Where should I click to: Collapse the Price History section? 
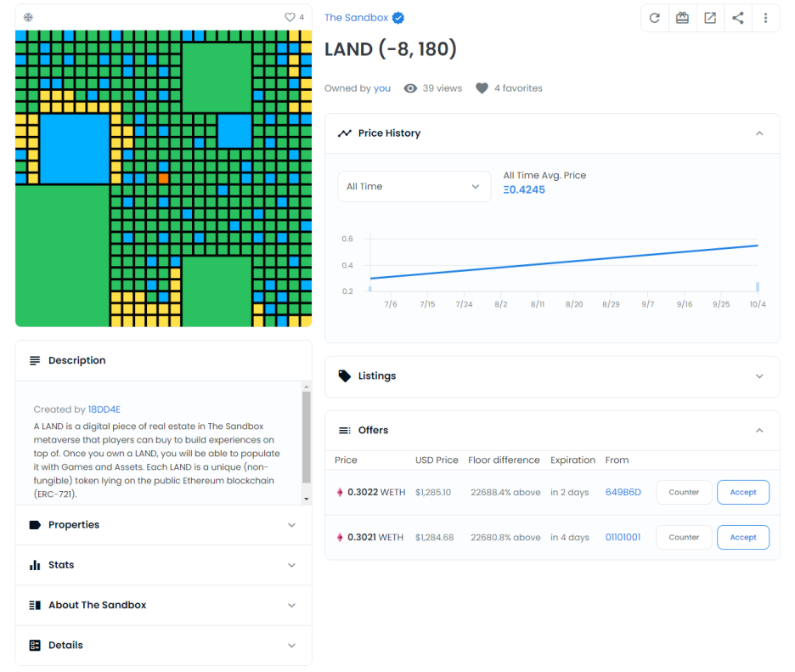(759, 133)
